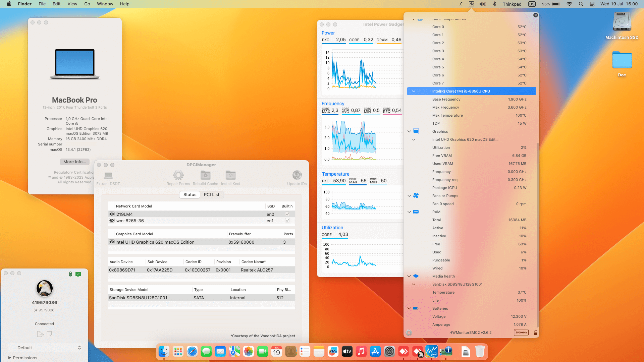
Task: Open the Finder Go menu
Action: (87, 4)
